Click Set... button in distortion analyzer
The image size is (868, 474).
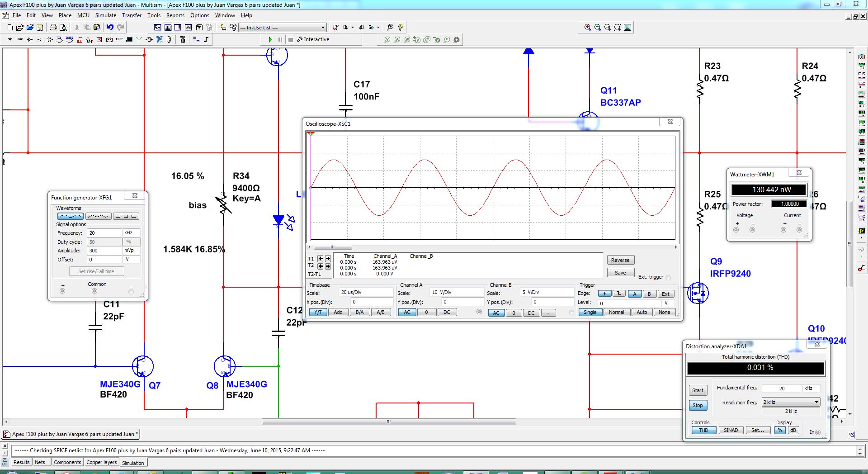(758, 430)
